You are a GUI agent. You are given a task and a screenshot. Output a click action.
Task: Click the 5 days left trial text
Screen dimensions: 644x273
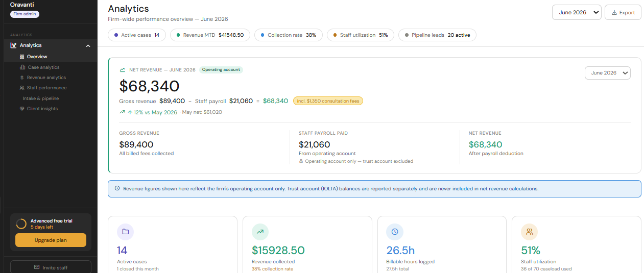pyautogui.click(x=42, y=227)
